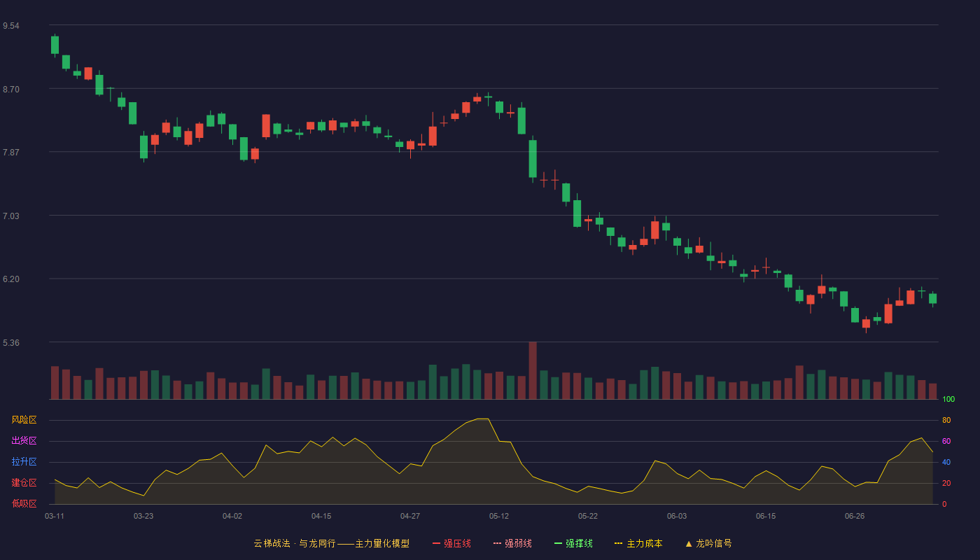Click the 5.36 price axis label
980x560 pixels.
[11, 343]
